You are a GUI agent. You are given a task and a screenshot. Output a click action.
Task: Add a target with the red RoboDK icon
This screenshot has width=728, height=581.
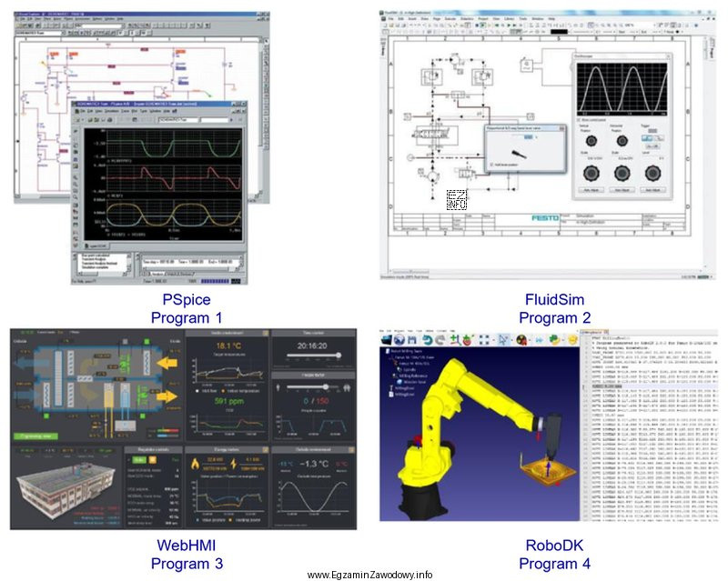tap(467, 340)
